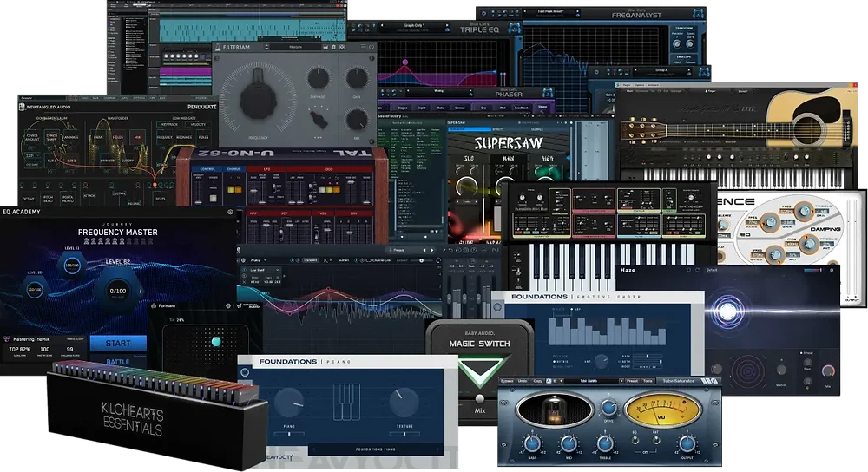
Task: Open the FreqAnalyst preset name dropdown
Action: pos(551,11)
